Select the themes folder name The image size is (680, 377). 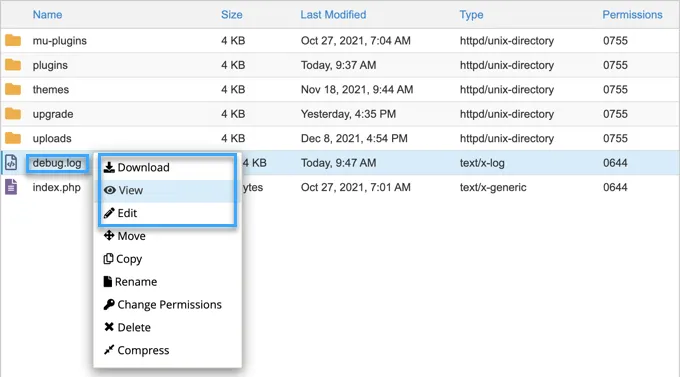click(x=51, y=89)
